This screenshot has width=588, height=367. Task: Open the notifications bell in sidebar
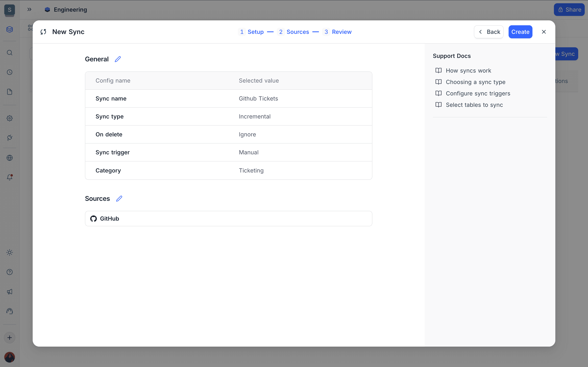9,177
